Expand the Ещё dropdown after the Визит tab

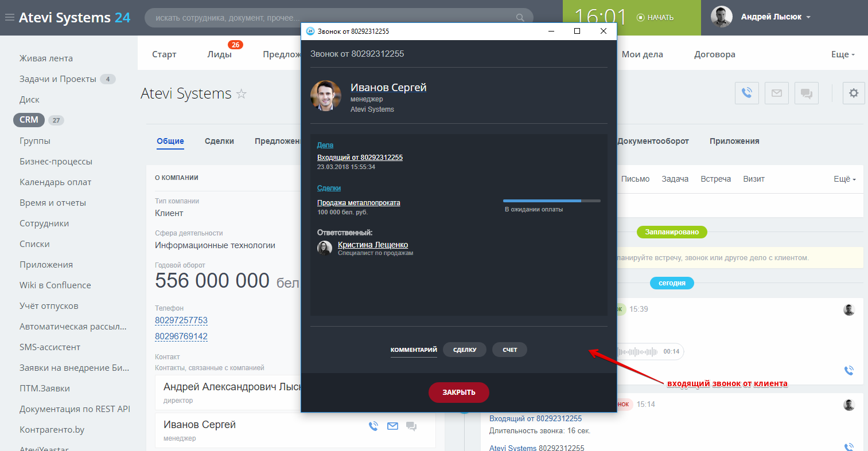tap(844, 179)
